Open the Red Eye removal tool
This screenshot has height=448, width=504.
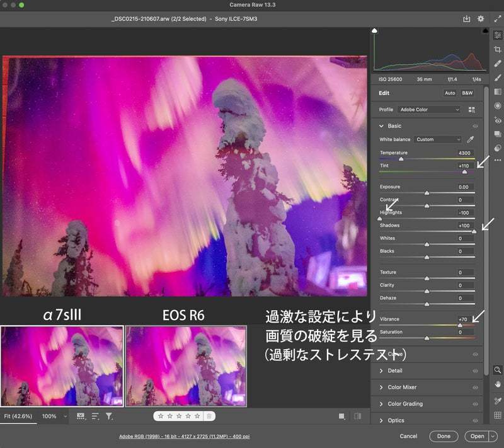(498, 120)
